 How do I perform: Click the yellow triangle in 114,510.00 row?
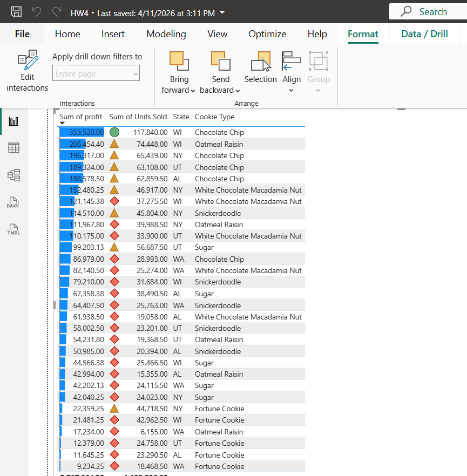pyautogui.click(x=114, y=213)
